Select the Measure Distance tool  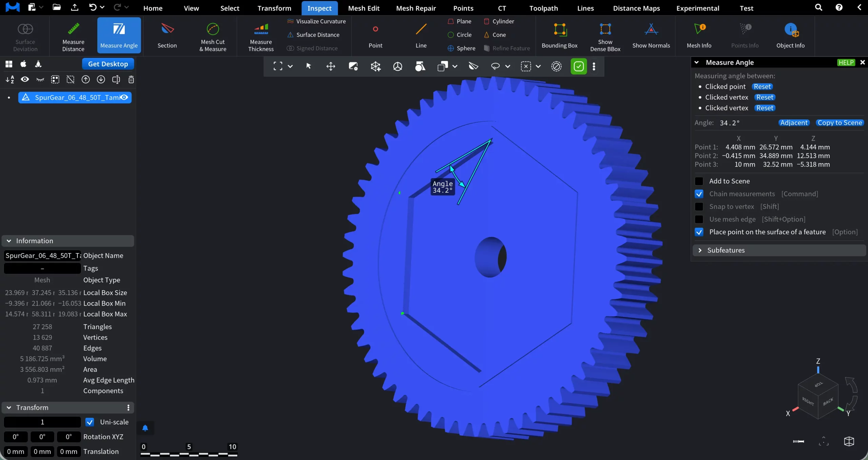point(73,36)
